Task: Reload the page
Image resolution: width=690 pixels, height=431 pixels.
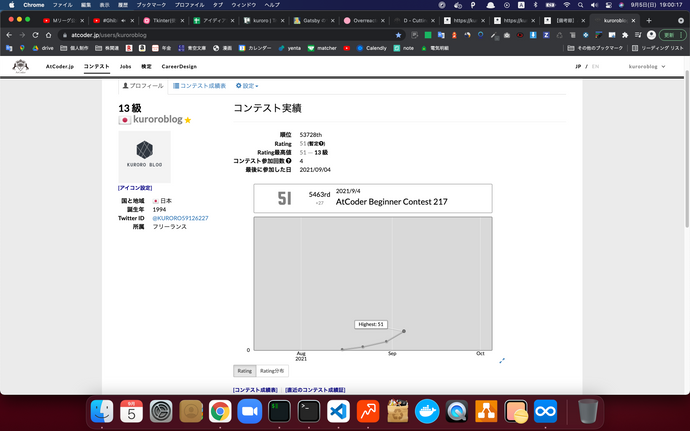Action: (x=35, y=35)
